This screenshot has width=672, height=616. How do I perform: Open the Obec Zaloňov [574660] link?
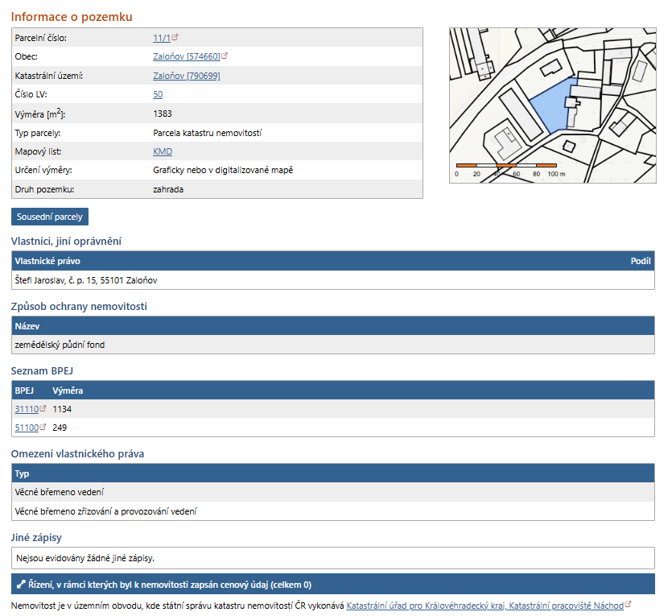tap(186, 56)
